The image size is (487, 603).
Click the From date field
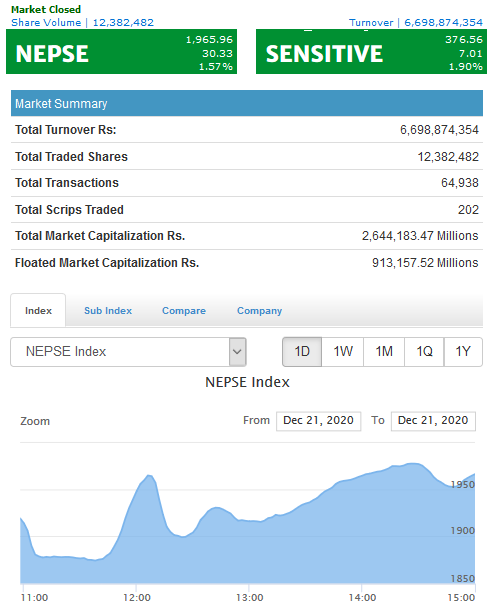pyautogui.click(x=319, y=421)
